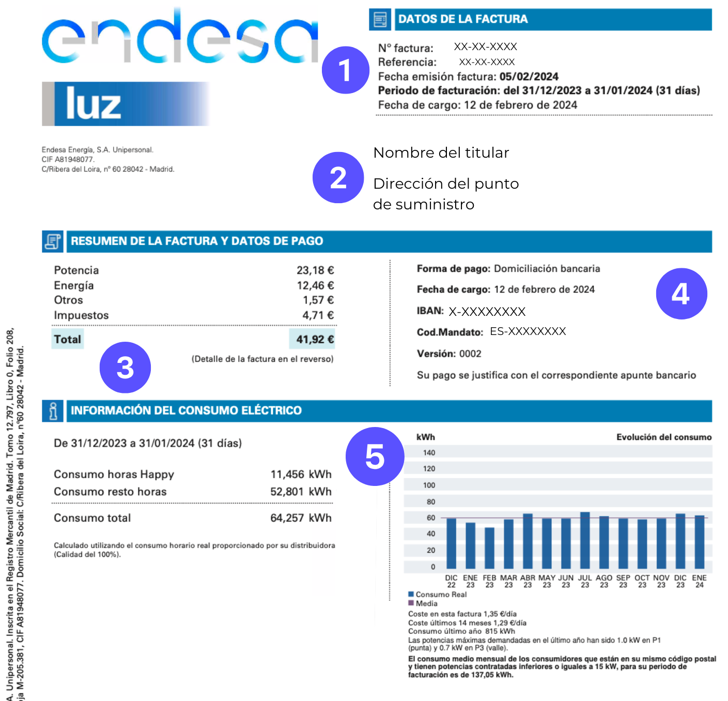Click 'Detalle de la factura en el reverso'
Image resolution: width=728 pixels, height=701 pixels.
pos(262,359)
